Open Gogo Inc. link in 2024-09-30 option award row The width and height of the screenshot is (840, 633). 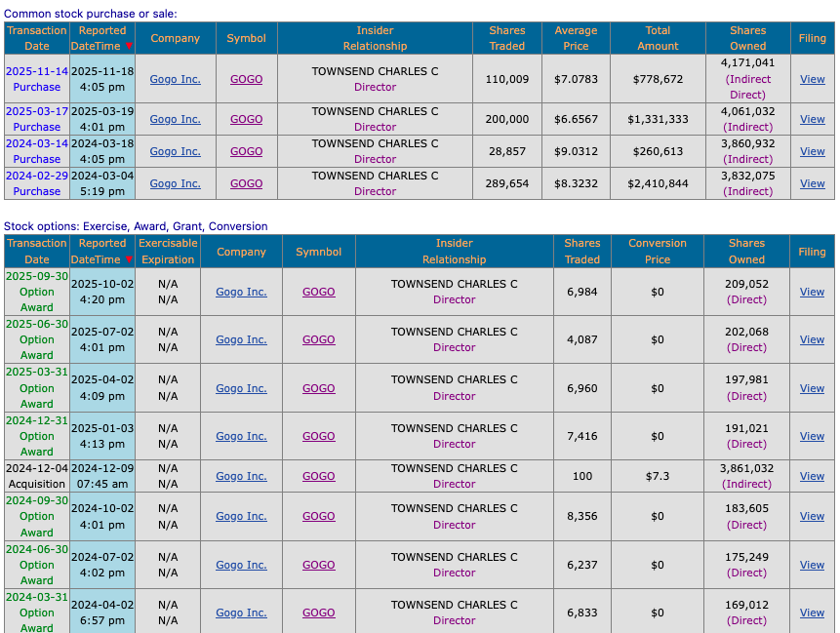[241, 516]
